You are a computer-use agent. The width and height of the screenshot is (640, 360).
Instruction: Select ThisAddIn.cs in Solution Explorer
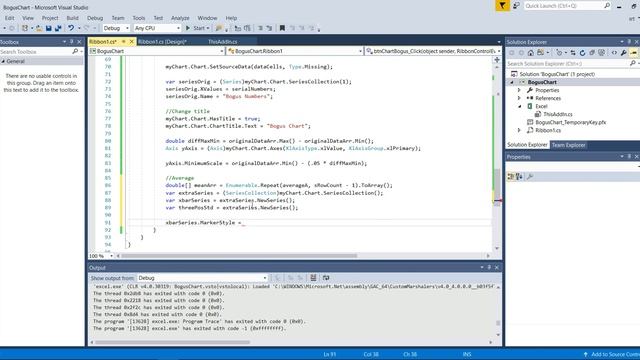click(558, 114)
